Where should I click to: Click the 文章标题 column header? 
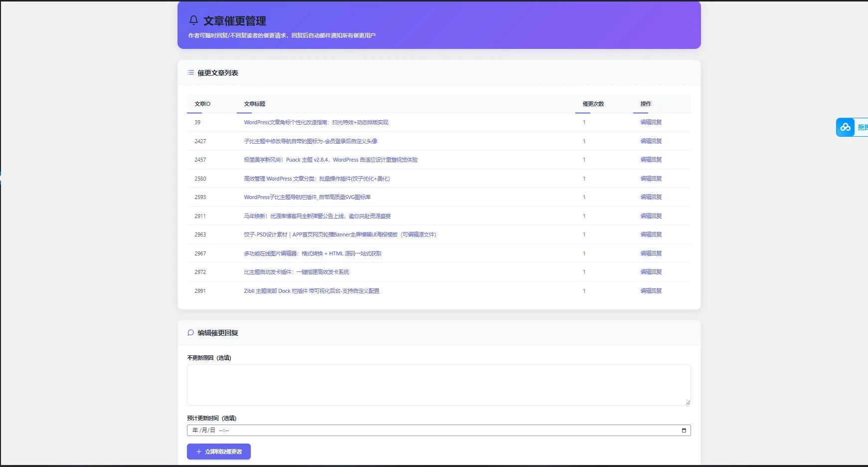[254, 104]
